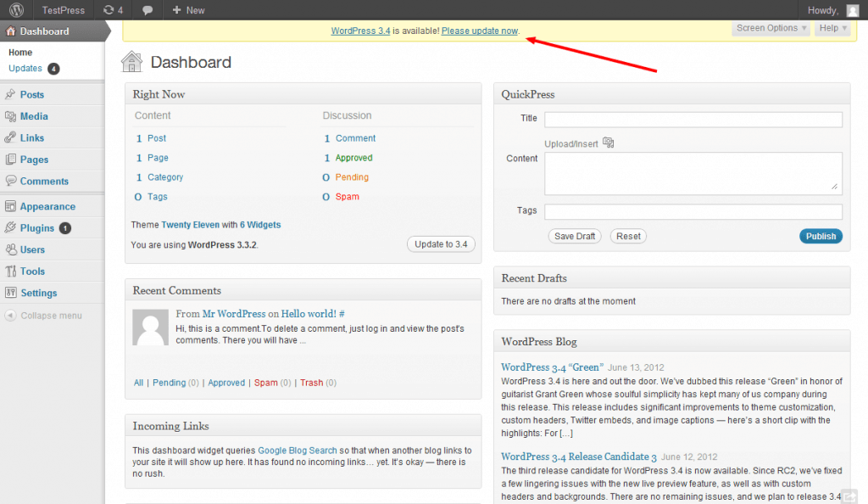Click Hello world! post link
The height and width of the screenshot is (504, 868).
[309, 313]
